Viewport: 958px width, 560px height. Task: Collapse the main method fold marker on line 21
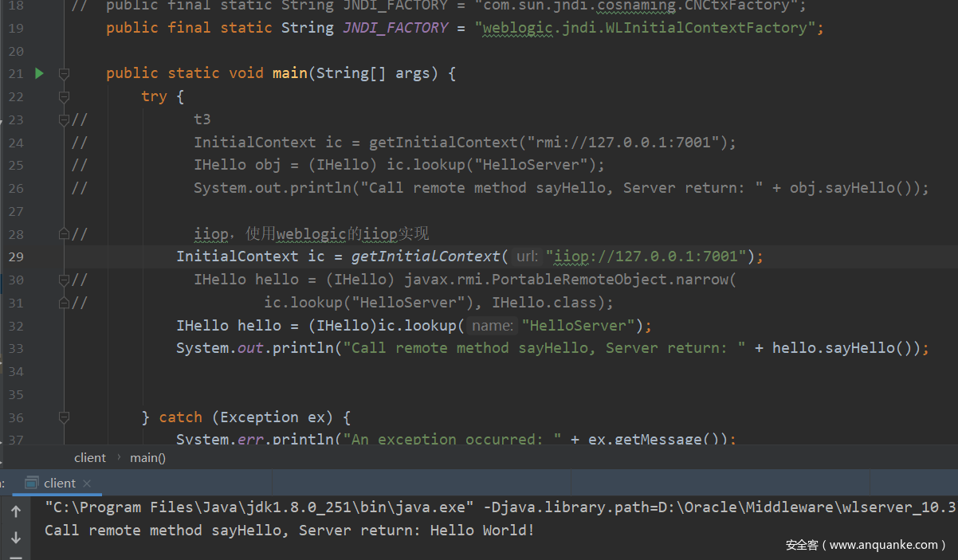(x=64, y=73)
